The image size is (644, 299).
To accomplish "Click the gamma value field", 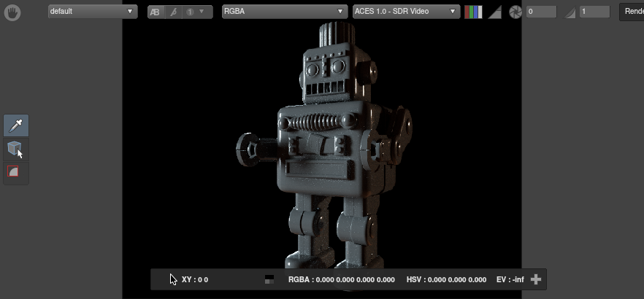I will [x=594, y=12].
